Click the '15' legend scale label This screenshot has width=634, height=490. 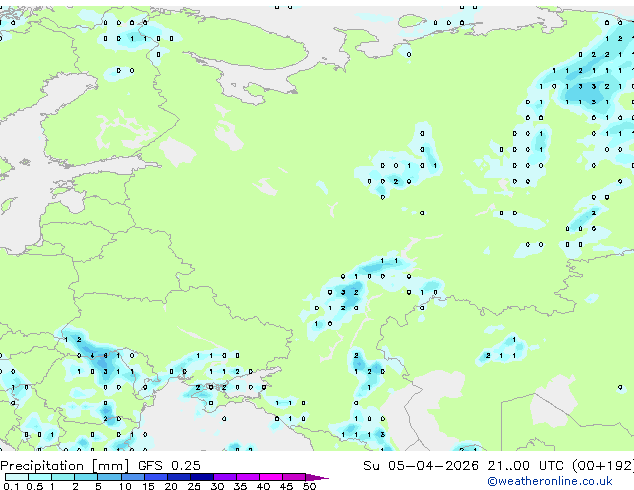[x=148, y=486]
